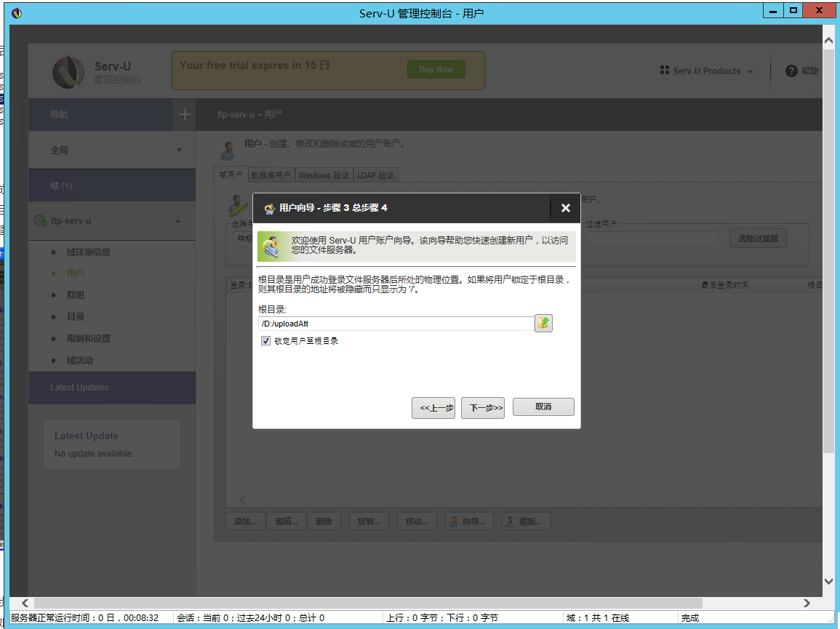Click the vertical scrollbar up arrow
This screenshot has height=629, width=840.
(828, 41)
